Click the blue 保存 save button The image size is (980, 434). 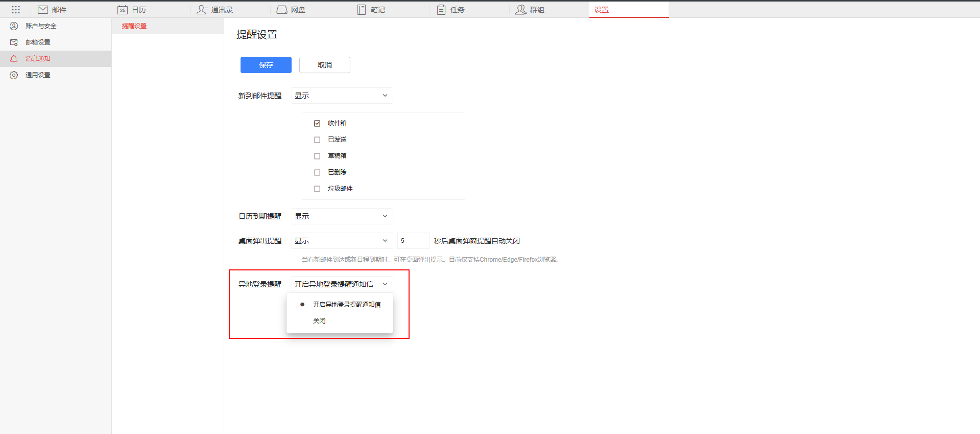pyautogui.click(x=266, y=65)
